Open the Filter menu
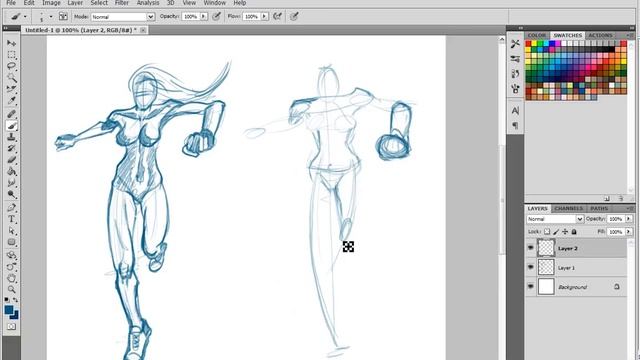The width and height of the screenshot is (640, 360). [x=122, y=3]
